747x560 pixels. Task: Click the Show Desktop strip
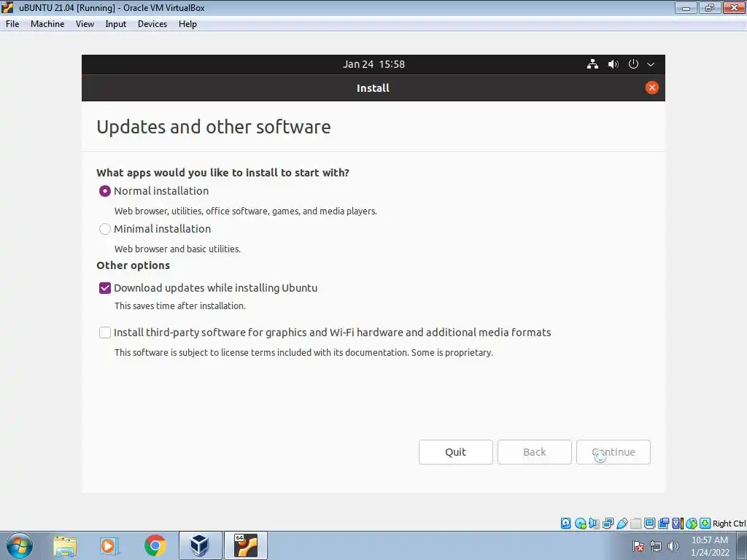point(742,545)
